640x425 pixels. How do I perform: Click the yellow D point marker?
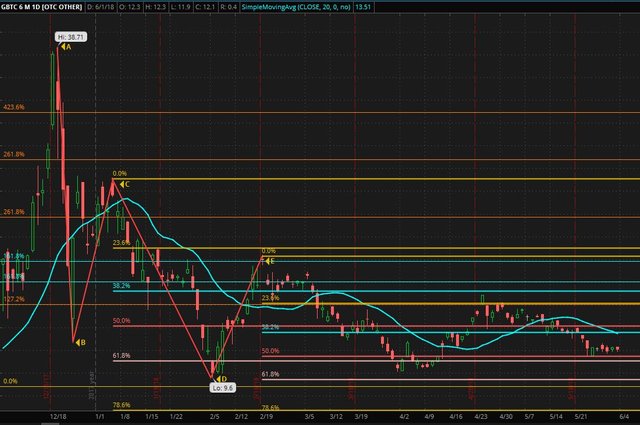pos(222,379)
